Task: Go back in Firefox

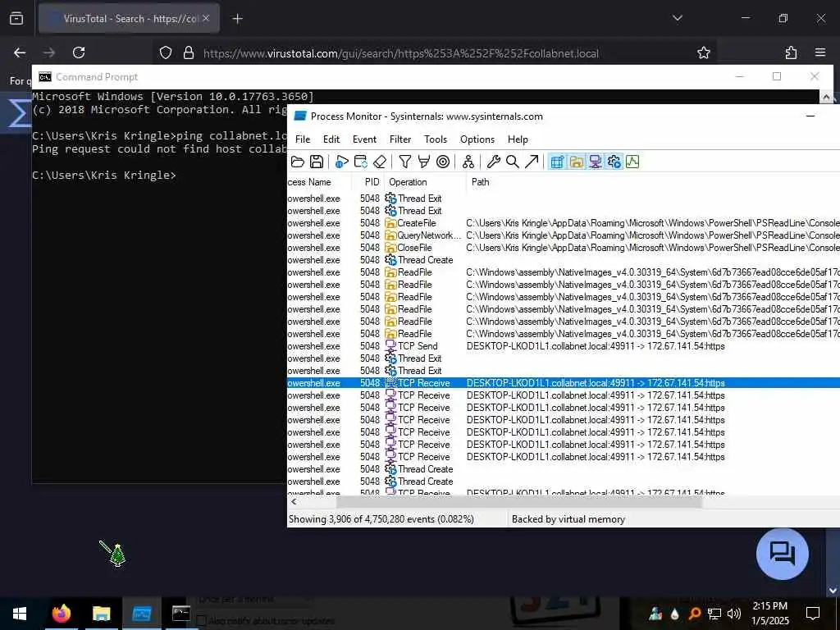Action: click(20, 52)
